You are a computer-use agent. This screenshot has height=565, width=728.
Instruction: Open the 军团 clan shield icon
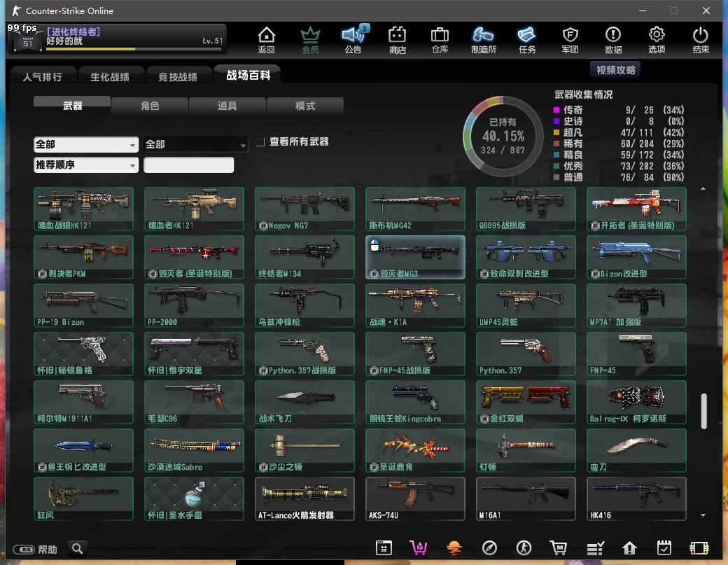[570, 39]
